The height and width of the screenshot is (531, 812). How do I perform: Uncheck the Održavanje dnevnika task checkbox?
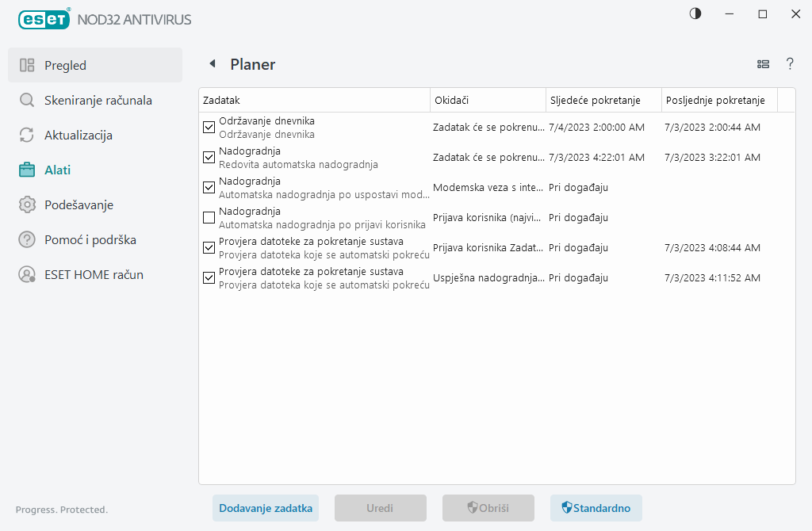209,127
